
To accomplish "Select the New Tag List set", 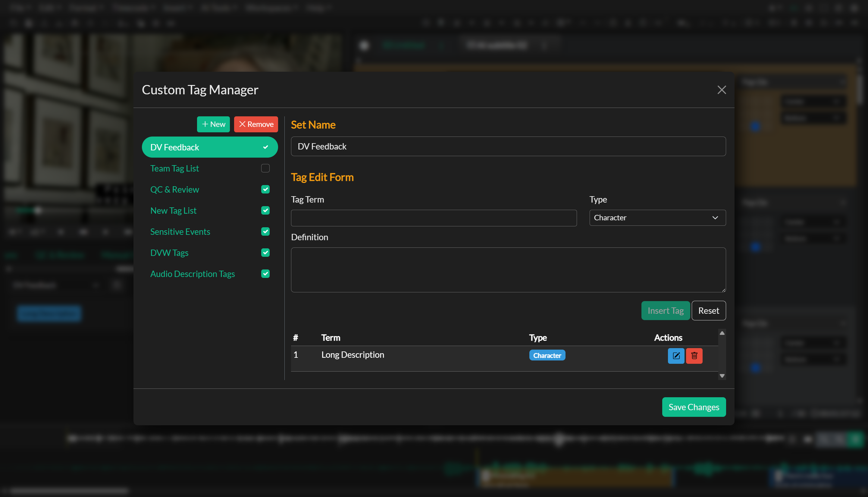I will pos(173,210).
